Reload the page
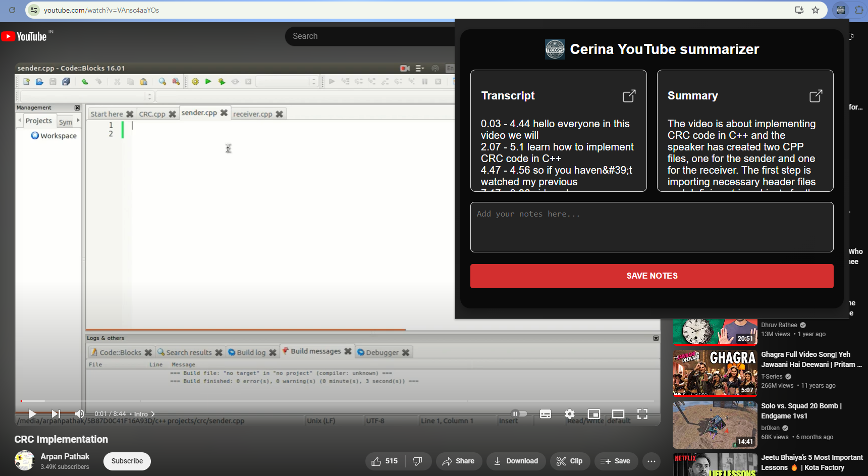Viewport: 868px width, 476px height. [12, 10]
